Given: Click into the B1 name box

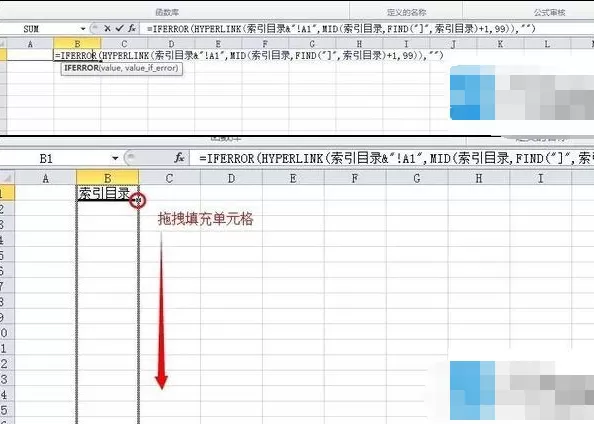Looking at the screenshot, I should (x=56, y=158).
